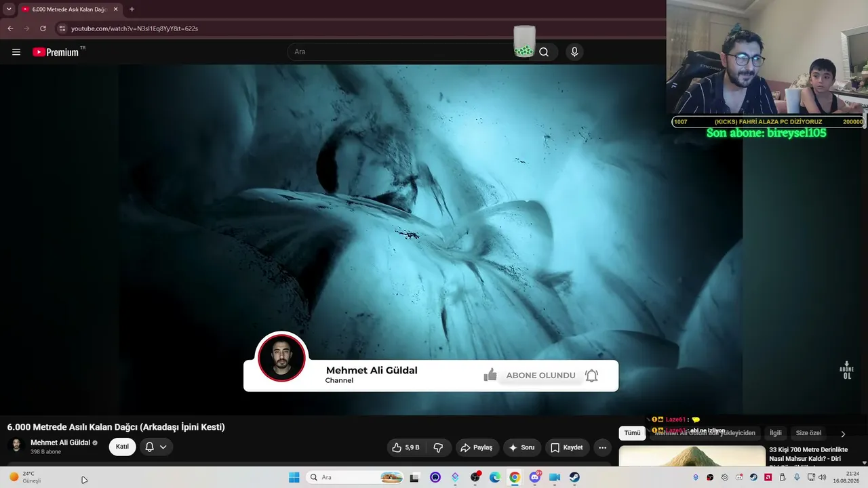Switch to Google Chrome on the taskbar
Screen dimensions: 868x488
point(515,477)
